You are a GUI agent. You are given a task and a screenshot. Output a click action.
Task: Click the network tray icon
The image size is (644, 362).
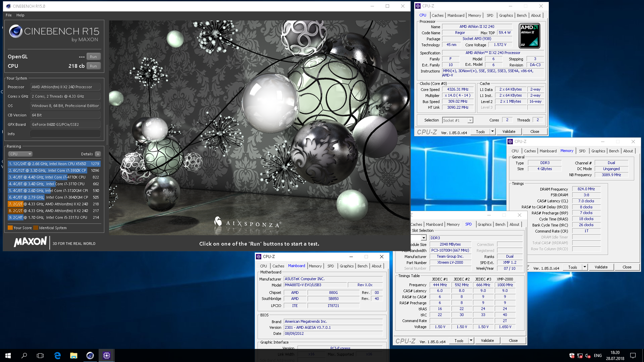(580, 356)
